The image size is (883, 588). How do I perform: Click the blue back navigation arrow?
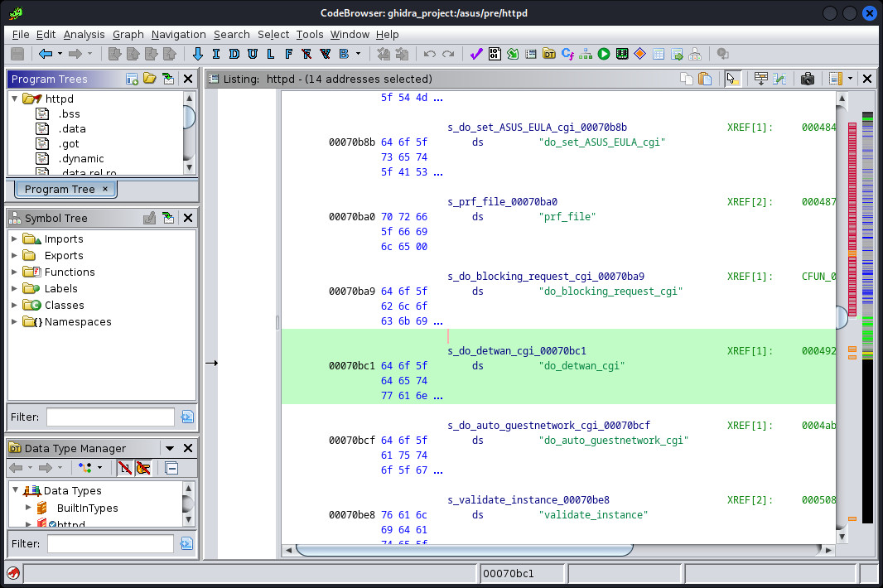click(45, 54)
